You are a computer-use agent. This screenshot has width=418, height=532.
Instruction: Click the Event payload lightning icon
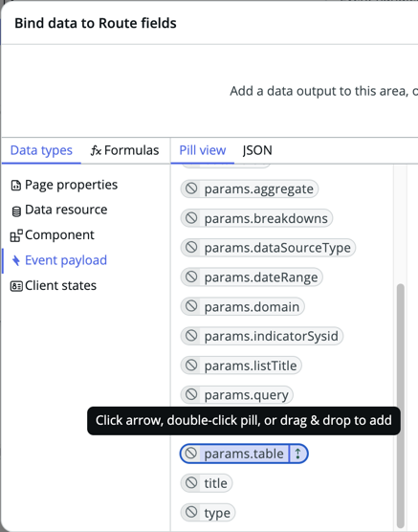click(16, 260)
